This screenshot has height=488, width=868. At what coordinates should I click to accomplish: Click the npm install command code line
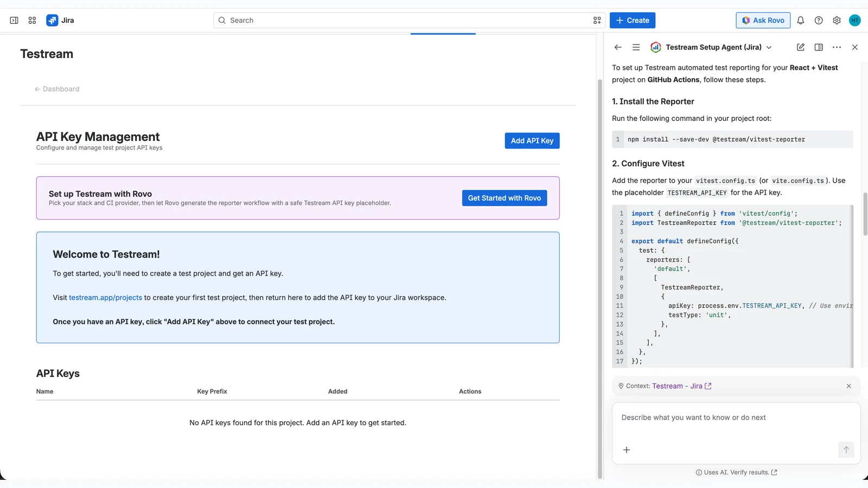pyautogui.click(x=716, y=139)
